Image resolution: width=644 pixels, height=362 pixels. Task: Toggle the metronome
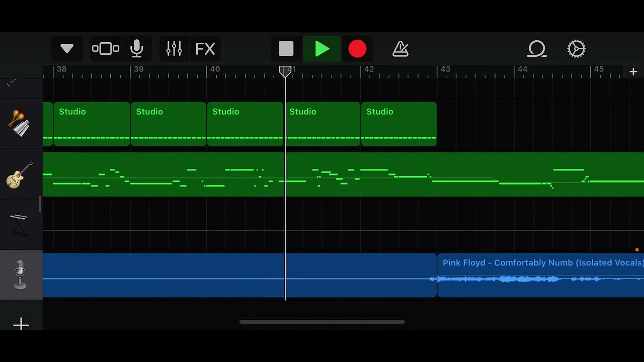pyautogui.click(x=400, y=49)
